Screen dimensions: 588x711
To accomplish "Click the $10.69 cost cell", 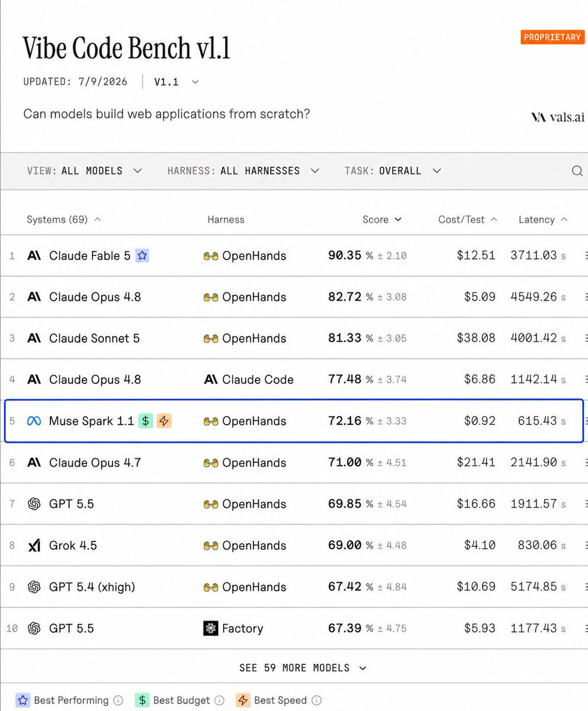I will (476, 587).
